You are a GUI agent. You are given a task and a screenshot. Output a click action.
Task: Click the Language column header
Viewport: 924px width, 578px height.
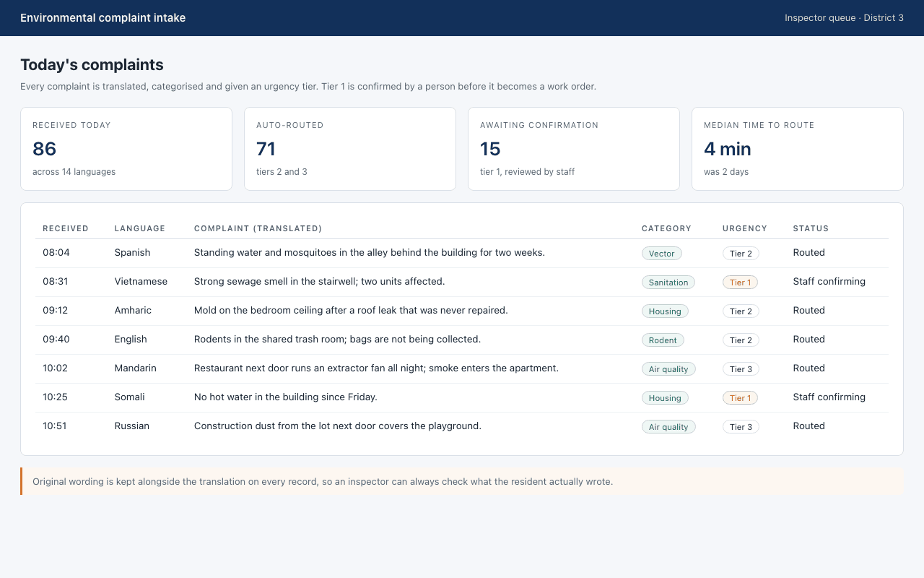click(x=140, y=228)
